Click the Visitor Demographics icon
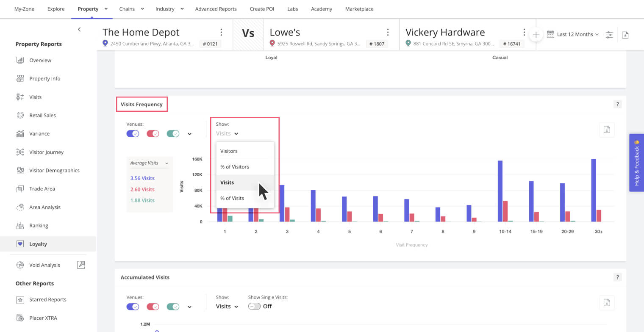644x332 pixels. (20, 170)
